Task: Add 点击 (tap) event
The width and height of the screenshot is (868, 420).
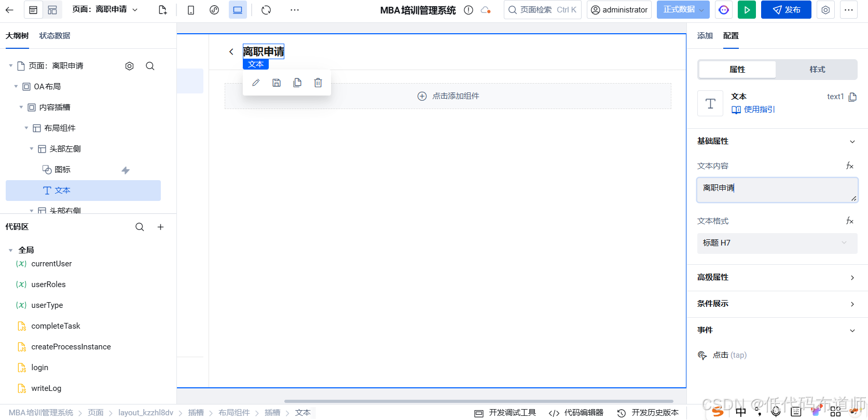Action: [x=722, y=355]
